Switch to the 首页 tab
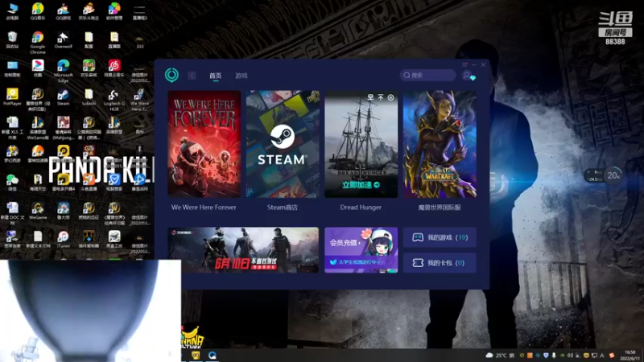This screenshot has width=644, height=362. click(x=215, y=76)
